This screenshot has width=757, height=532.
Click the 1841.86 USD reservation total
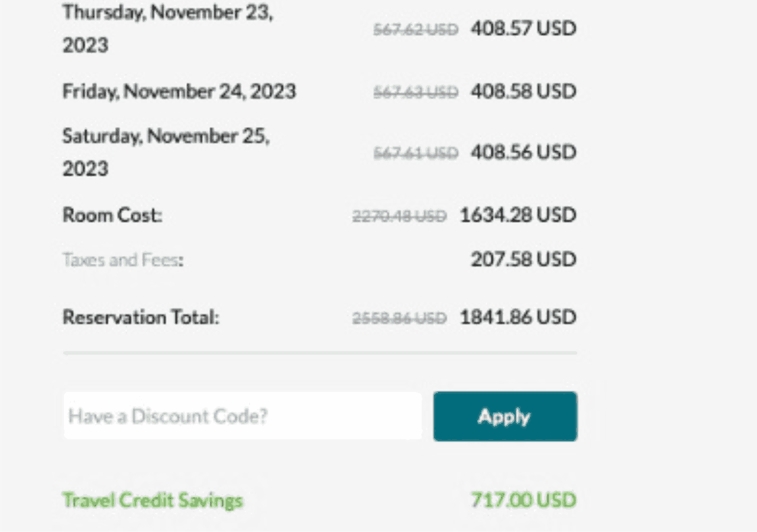(517, 317)
